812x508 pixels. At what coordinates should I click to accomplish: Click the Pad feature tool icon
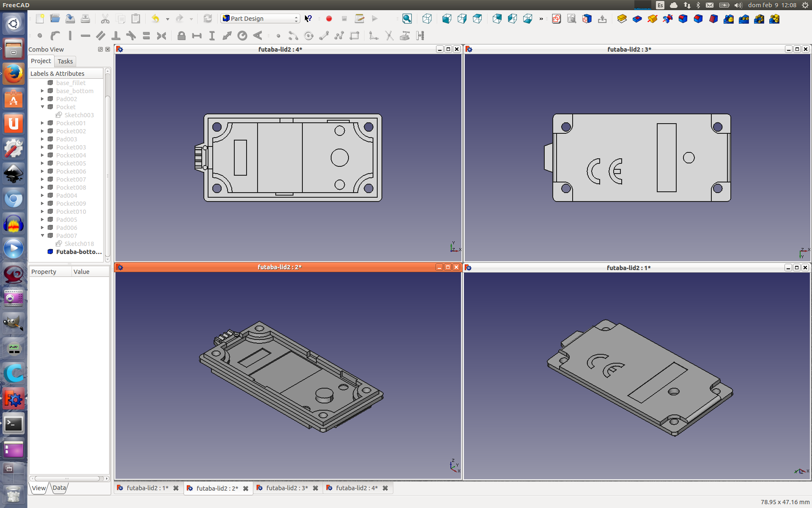[622, 19]
